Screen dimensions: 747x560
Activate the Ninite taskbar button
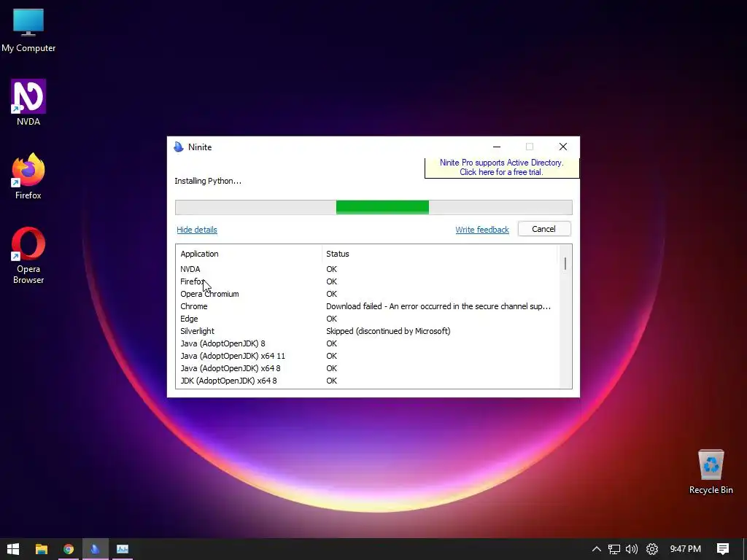pos(96,549)
